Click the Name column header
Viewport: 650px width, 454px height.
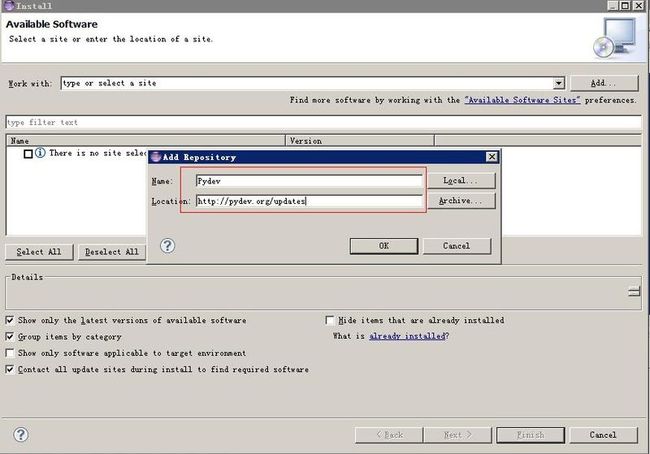(x=146, y=141)
